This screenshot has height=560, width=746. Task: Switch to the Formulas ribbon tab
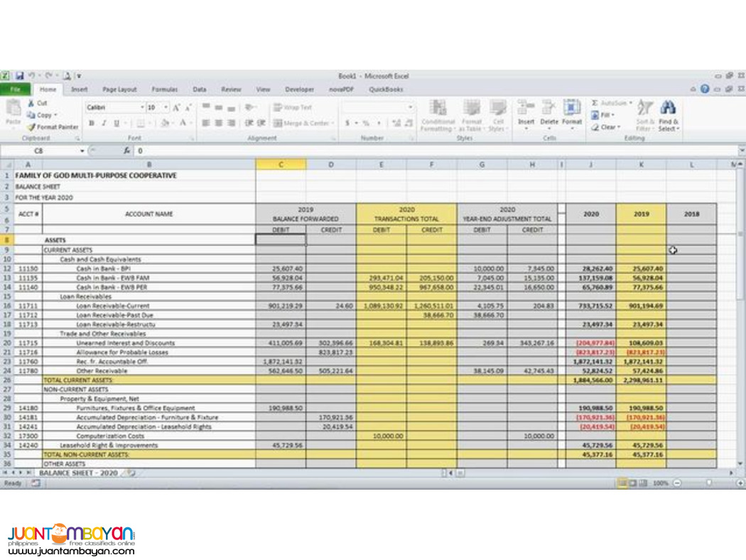tap(165, 90)
